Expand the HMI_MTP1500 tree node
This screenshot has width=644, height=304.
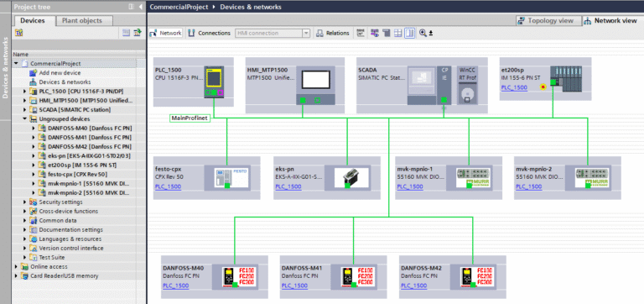(25, 101)
